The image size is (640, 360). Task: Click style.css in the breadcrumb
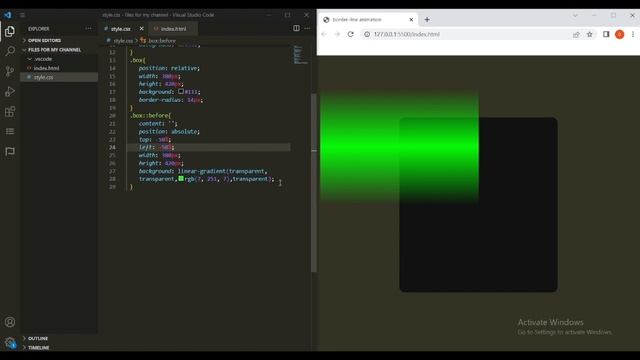(x=122, y=41)
